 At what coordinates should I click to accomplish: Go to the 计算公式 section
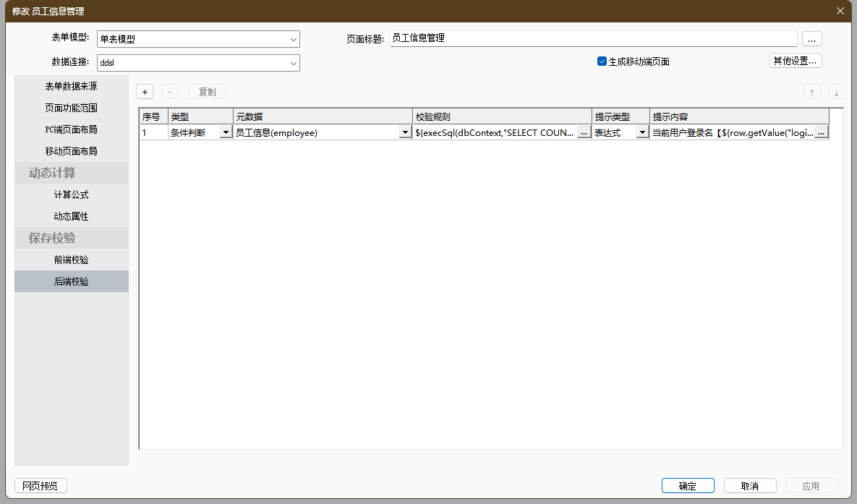click(x=72, y=195)
